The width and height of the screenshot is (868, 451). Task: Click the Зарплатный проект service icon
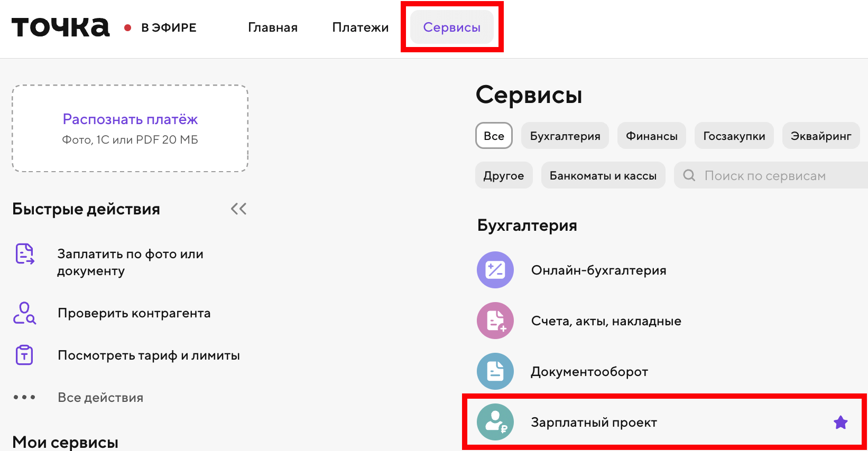[495, 422]
